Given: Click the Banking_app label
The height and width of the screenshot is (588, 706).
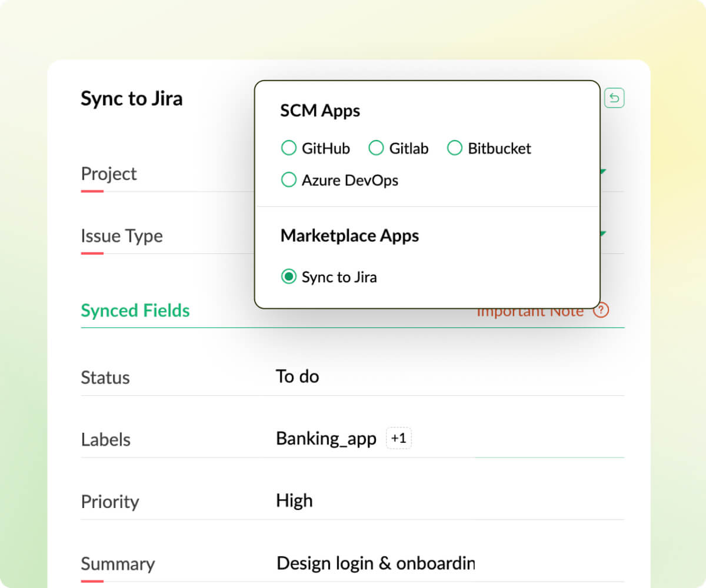Looking at the screenshot, I should 326,439.
